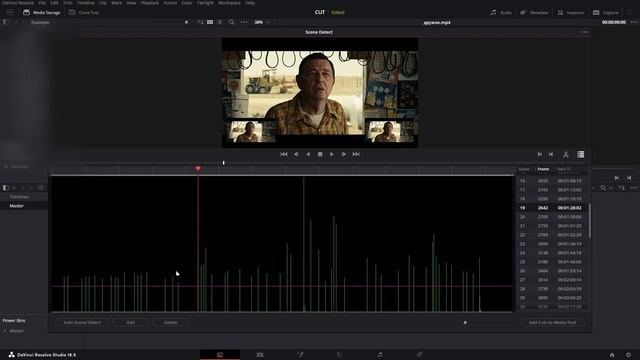Open the Timeline menu

(x=85, y=3)
